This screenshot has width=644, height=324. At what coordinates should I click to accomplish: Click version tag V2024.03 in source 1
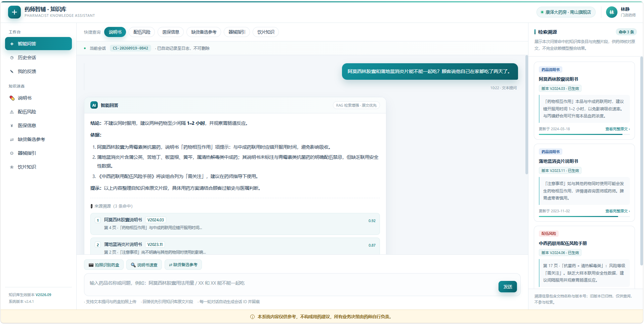coord(156,220)
